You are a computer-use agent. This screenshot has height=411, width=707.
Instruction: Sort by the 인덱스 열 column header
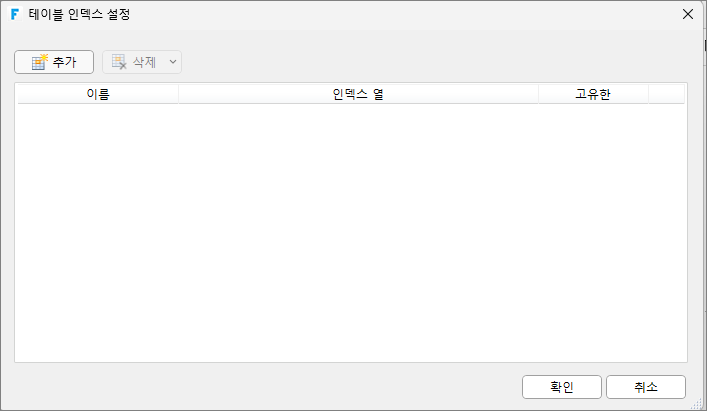point(358,94)
